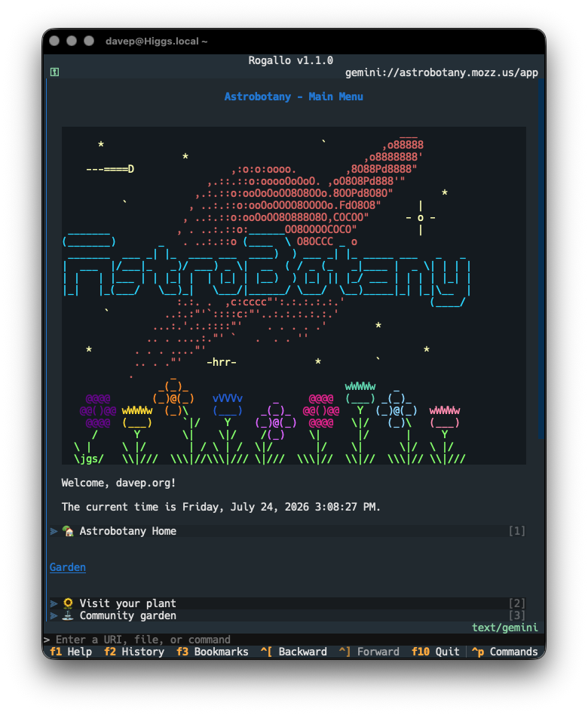Open Help with the f1 footer item
The width and height of the screenshot is (588, 715).
[x=71, y=652]
